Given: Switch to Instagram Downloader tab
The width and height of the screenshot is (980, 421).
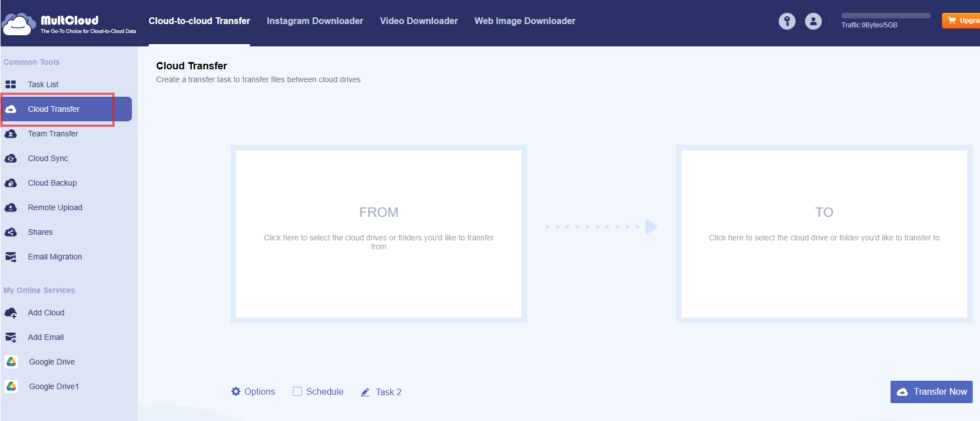Looking at the screenshot, I should coord(315,21).
